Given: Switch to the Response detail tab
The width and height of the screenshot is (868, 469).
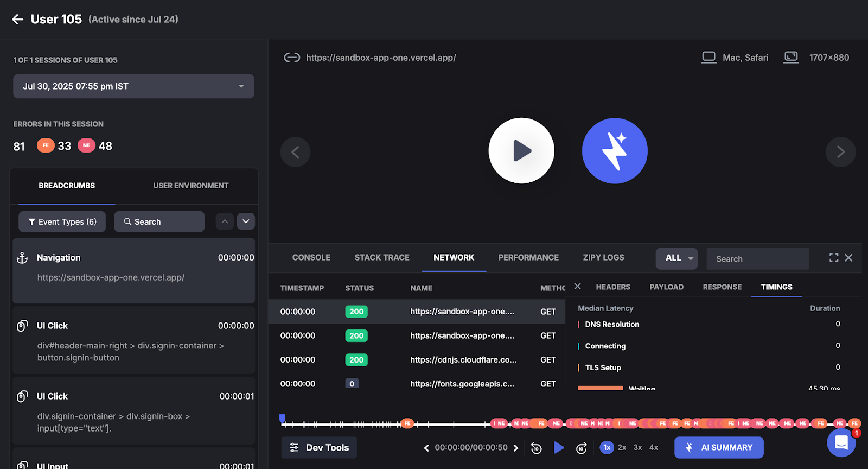Looking at the screenshot, I should click(722, 287).
